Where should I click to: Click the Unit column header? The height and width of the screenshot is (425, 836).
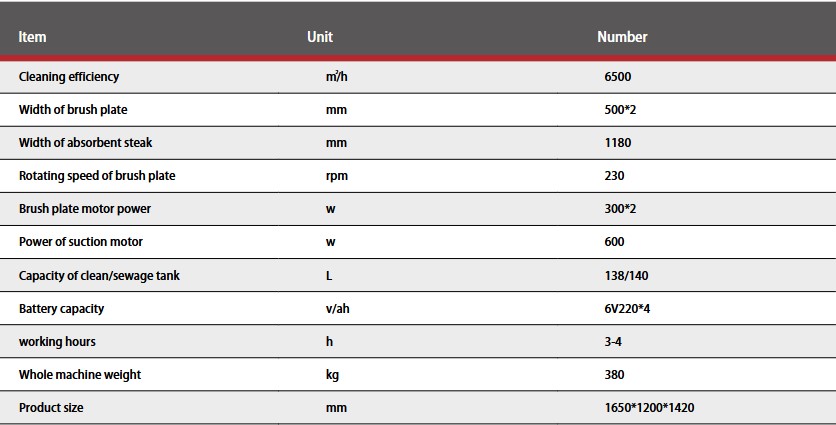(320, 37)
